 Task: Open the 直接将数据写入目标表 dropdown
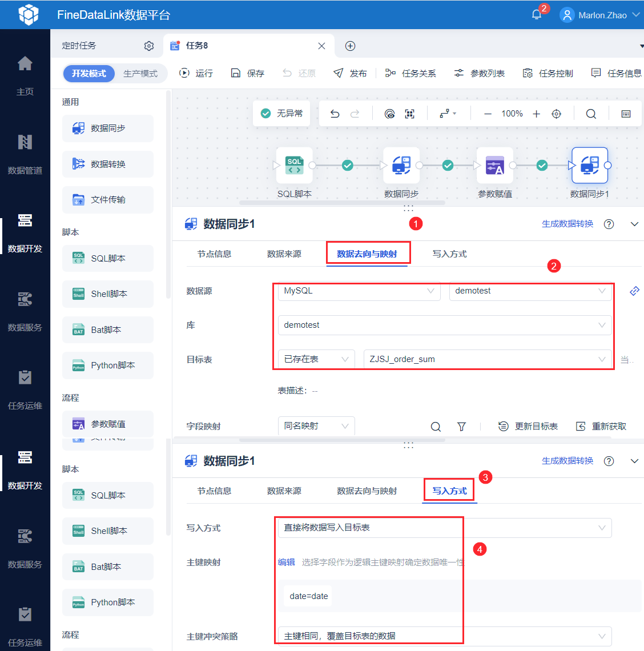click(445, 528)
